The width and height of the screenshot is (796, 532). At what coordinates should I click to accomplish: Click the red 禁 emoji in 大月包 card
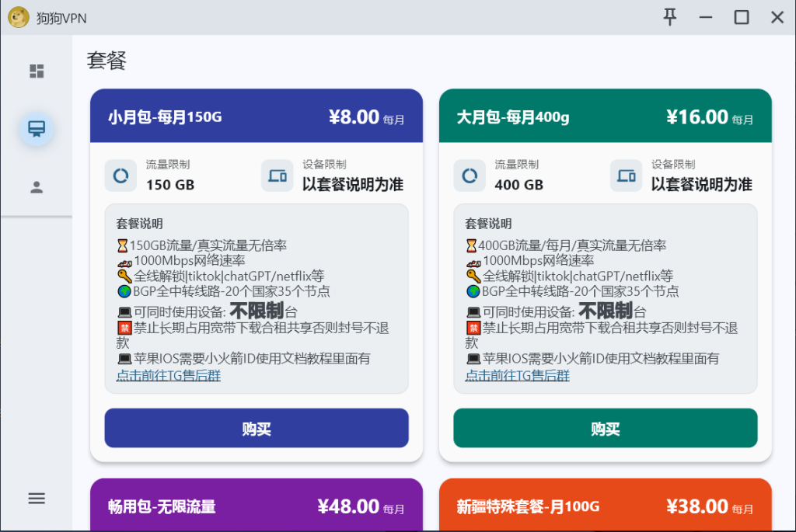(473, 328)
